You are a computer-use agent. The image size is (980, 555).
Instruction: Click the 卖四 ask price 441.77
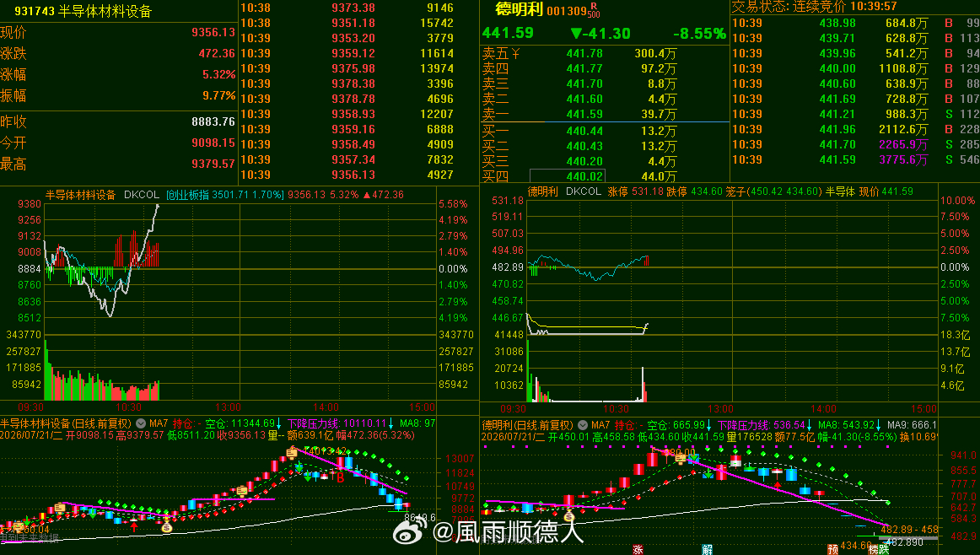(x=584, y=69)
